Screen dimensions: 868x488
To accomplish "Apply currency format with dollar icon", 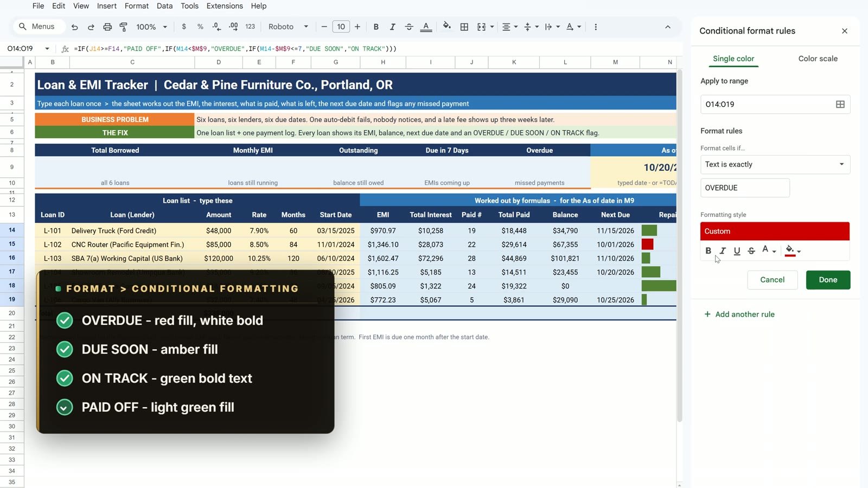I will tap(184, 27).
